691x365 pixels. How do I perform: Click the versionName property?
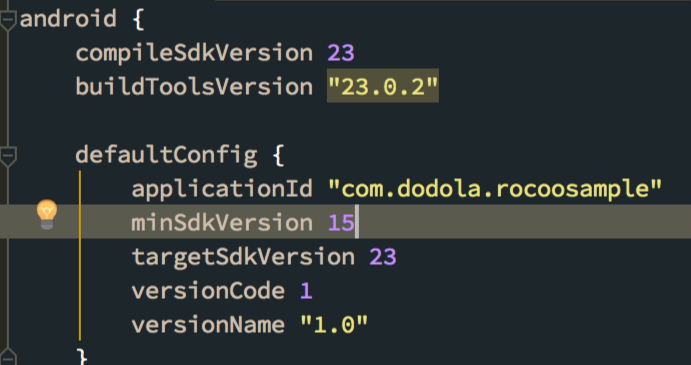point(208,325)
